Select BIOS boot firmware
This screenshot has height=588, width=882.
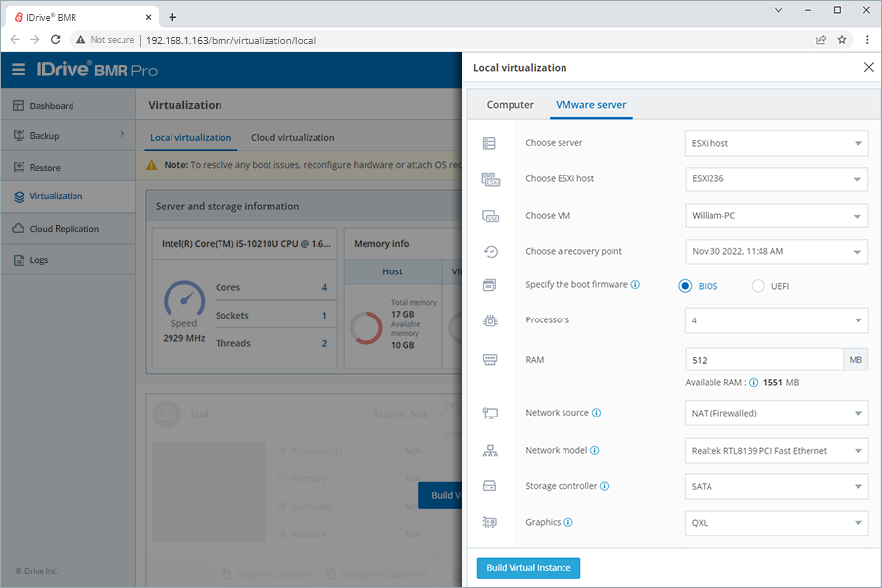pyautogui.click(x=685, y=286)
